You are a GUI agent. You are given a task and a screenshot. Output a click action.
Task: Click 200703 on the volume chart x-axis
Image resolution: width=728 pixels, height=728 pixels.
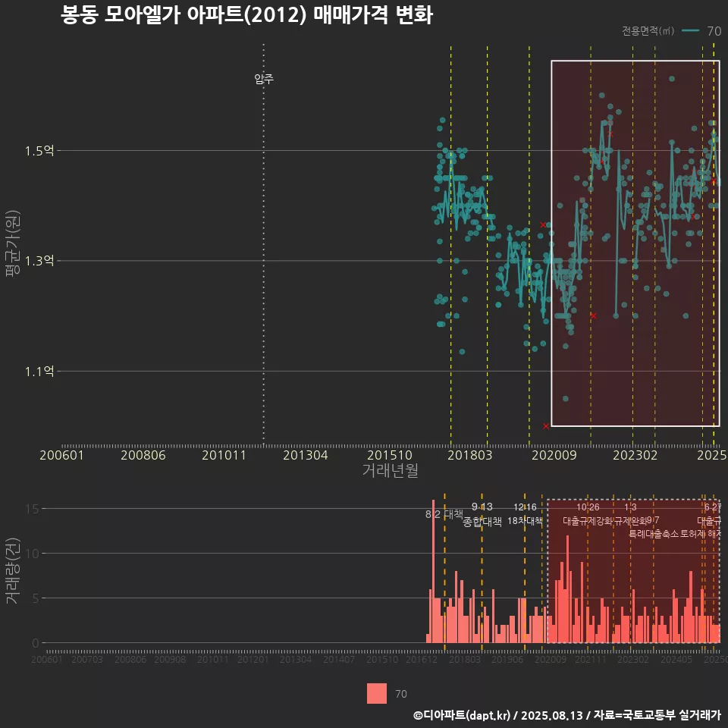pyautogui.click(x=86, y=659)
